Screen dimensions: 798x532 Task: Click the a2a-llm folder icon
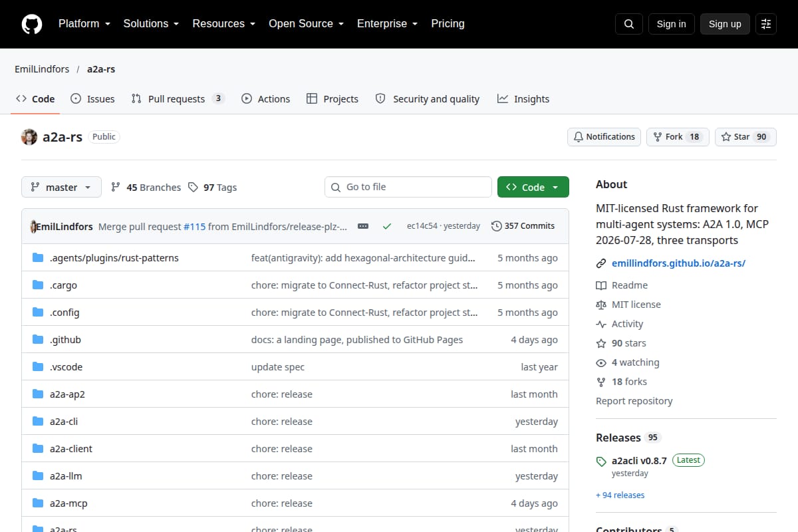click(x=38, y=476)
